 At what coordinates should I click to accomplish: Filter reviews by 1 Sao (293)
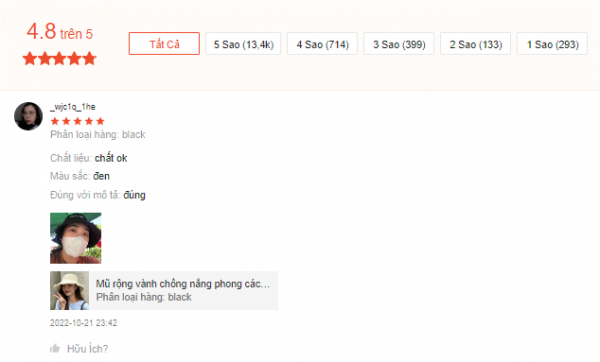(x=552, y=44)
